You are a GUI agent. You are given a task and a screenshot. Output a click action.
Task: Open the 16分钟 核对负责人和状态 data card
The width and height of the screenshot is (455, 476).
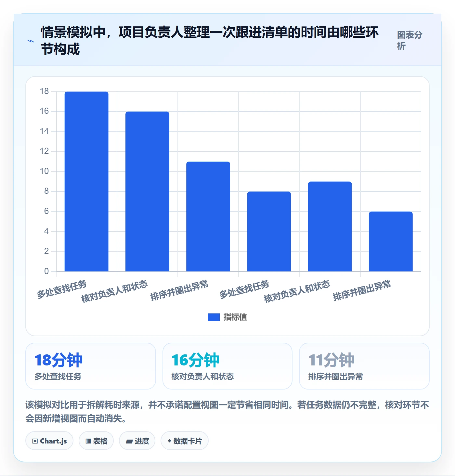pos(227,366)
